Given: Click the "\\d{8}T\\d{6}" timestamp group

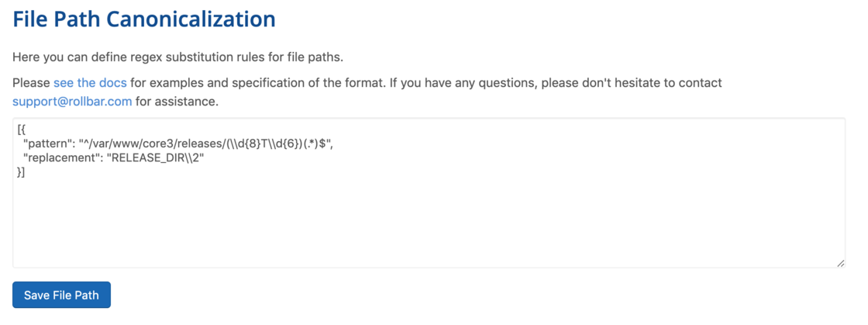Looking at the screenshot, I should click(x=263, y=143).
